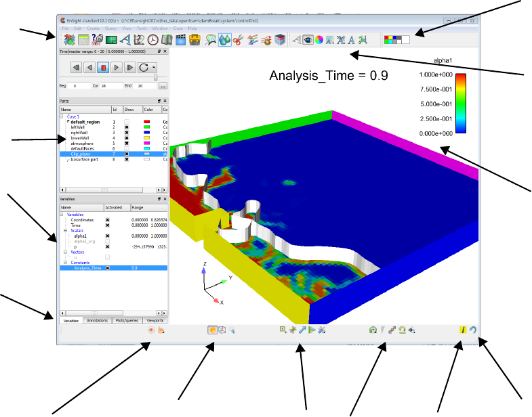
Task: Switch to the Plots/queries tab
Action: coord(127,320)
